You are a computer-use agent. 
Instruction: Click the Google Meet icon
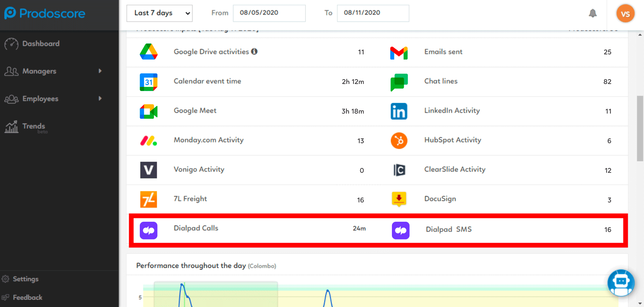tap(148, 111)
